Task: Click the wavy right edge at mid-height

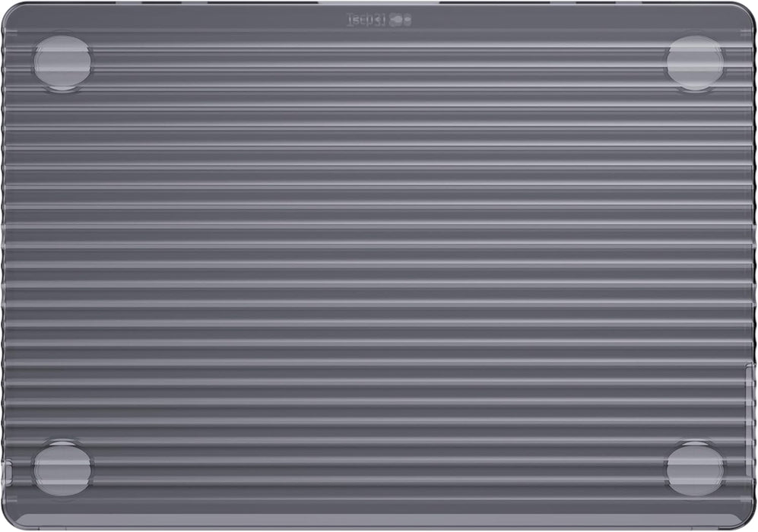Action: 753,266
